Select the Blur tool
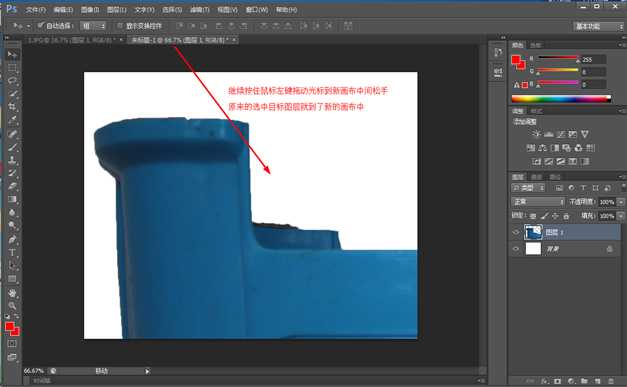Screen dimensions: 627x387 click(x=12, y=213)
